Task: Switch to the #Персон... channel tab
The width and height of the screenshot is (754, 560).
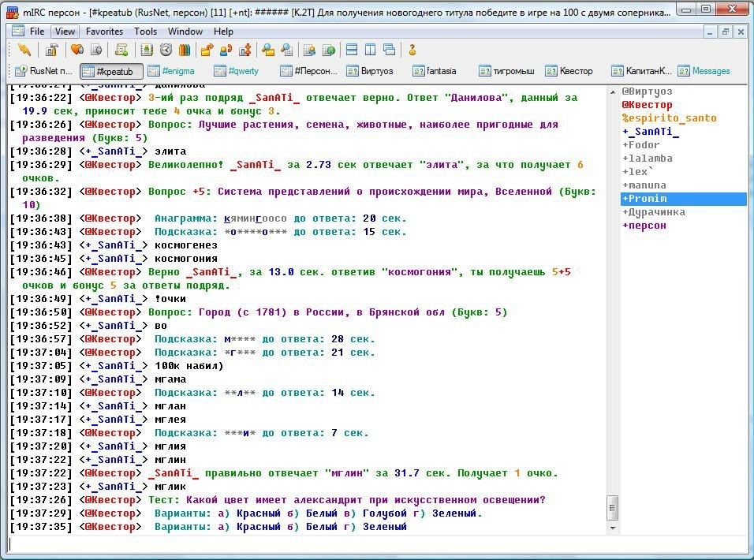Action: pyautogui.click(x=310, y=71)
